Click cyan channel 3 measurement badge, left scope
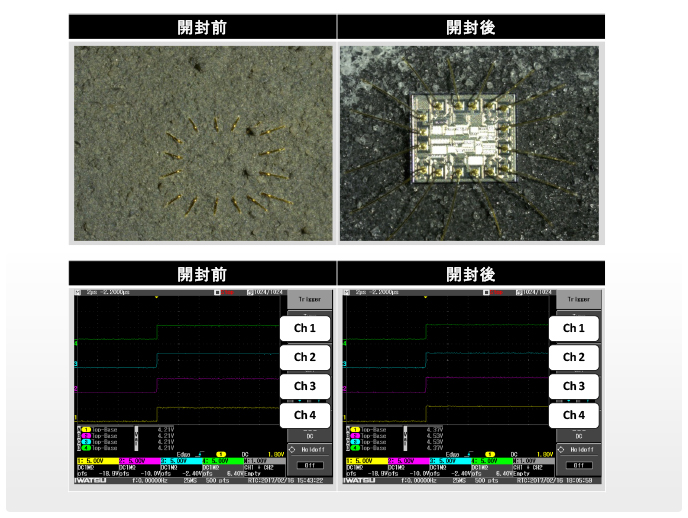Viewport: 688px width, 518px height. (x=86, y=442)
